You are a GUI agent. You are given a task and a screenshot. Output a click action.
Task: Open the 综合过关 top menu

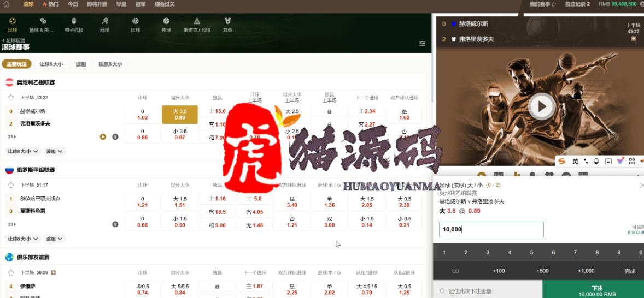click(x=165, y=4)
